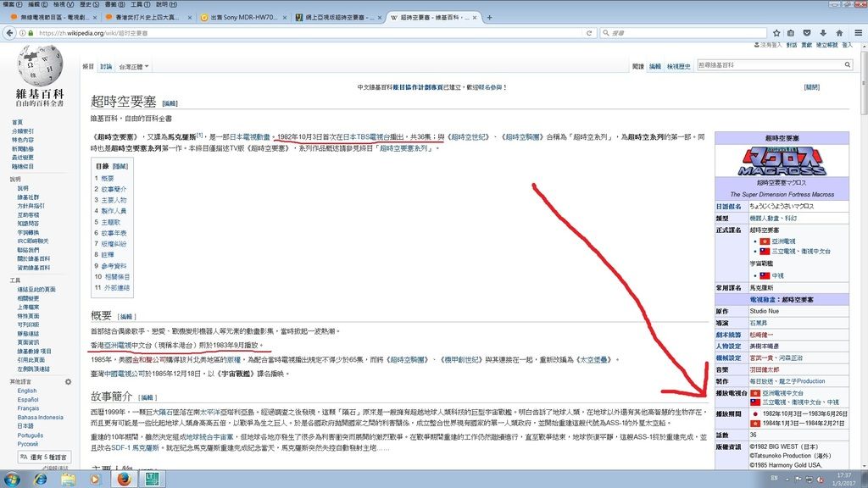
Task: Click the EN language indicator in the tray
Action: (775, 479)
